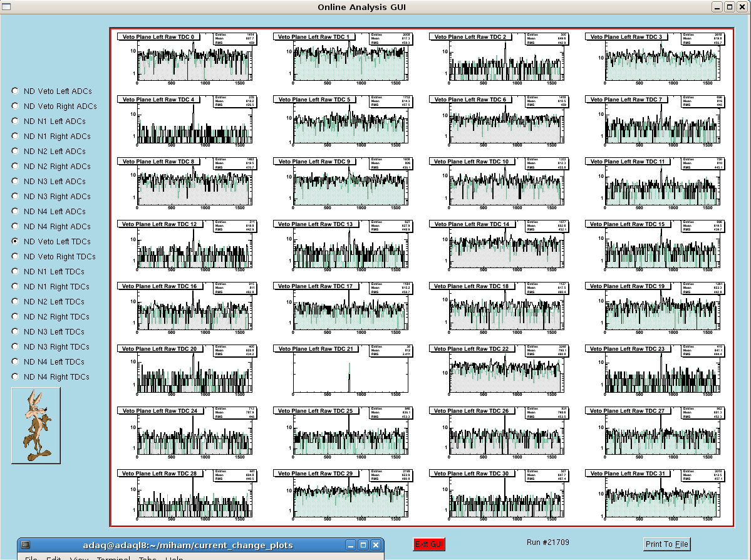Show ND Veto Right TDCs plots
The image size is (751, 560).
pos(15,256)
